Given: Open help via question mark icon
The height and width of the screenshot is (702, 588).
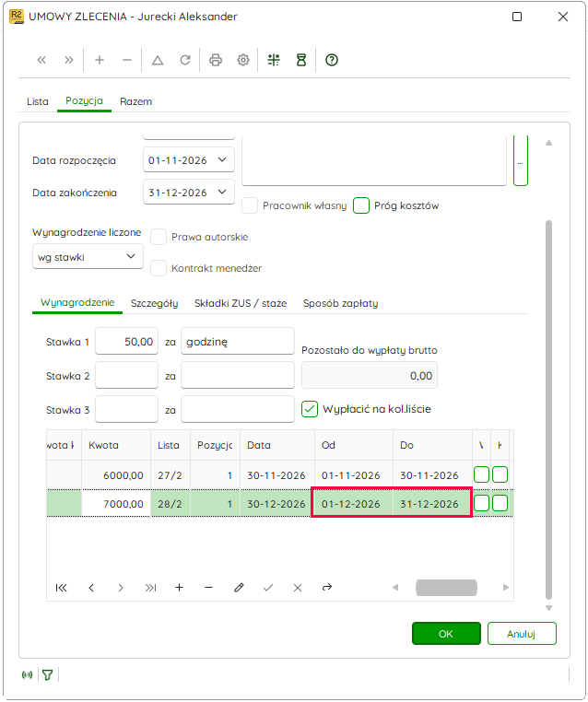Looking at the screenshot, I should coord(332,60).
